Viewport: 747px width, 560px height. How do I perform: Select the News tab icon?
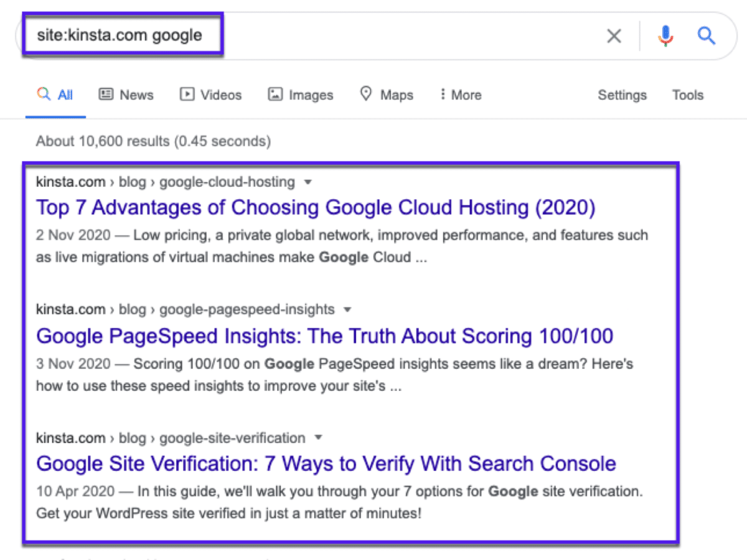click(x=106, y=94)
